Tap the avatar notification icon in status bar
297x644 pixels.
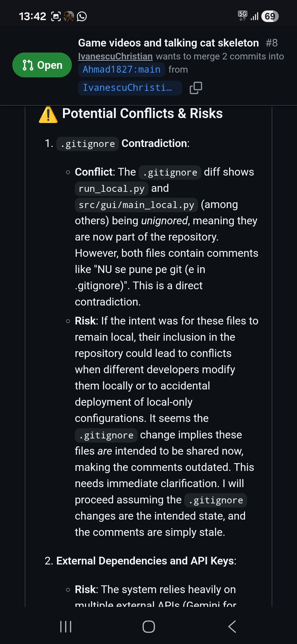tap(69, 16)
